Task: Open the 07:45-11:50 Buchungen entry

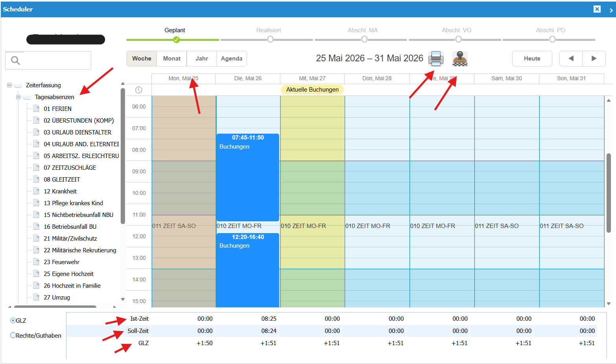Action: 248,177
